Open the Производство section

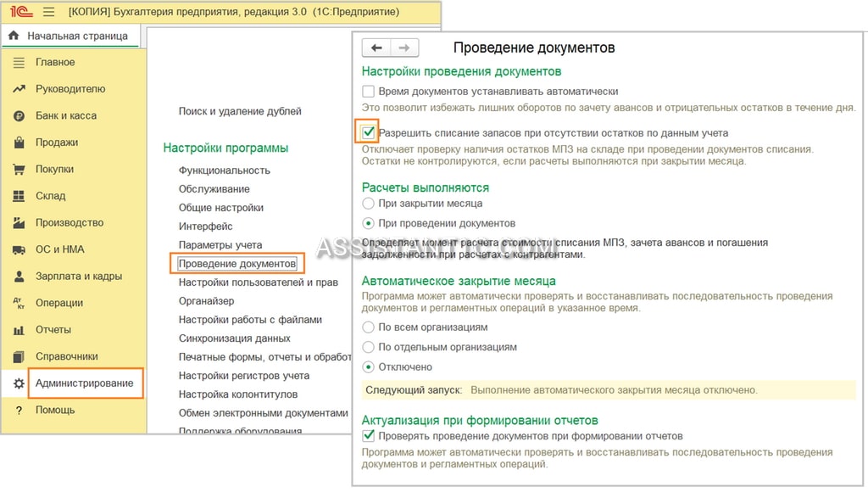pyautogui.click(x=70, y=223)
